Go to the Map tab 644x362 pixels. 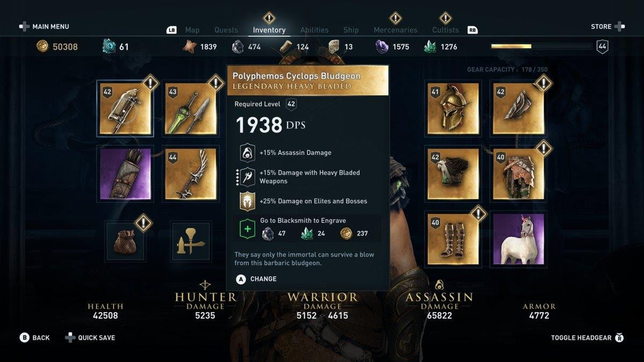click(x=192, y=30)
